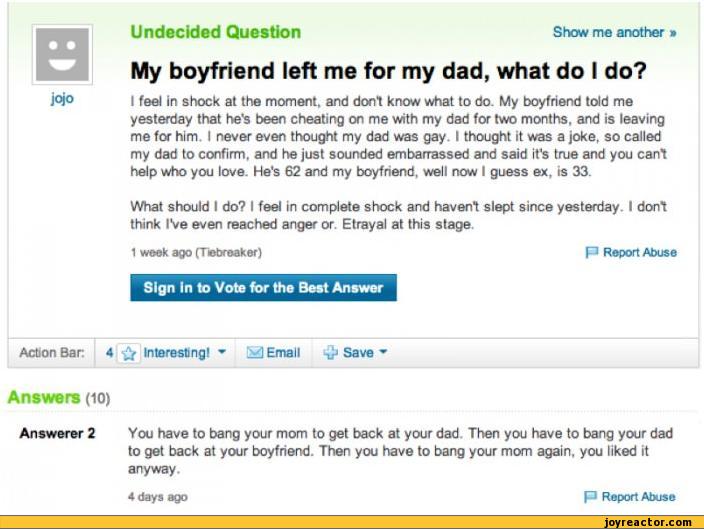Click the flag icon beside the question's Report Abuse
The image size is (704, 529).
(592, 253)
